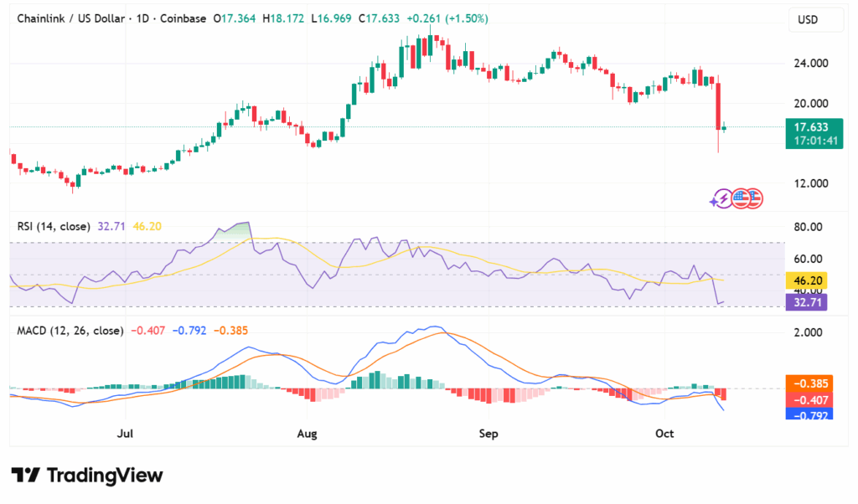Select the Sep label on time axis
Viewport: 858px width, 504px height.
pyautogui.click(x=488, y=433)
